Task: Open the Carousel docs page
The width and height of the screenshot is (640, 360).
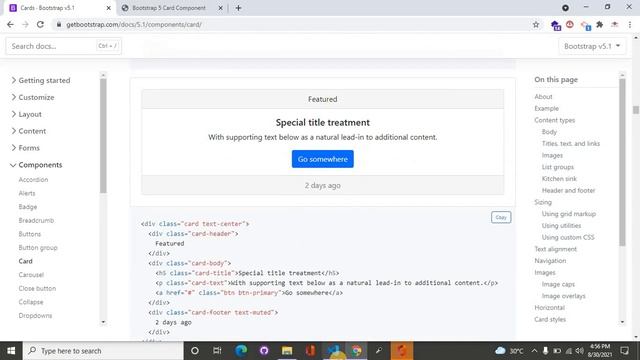Action: pos(31,275)
